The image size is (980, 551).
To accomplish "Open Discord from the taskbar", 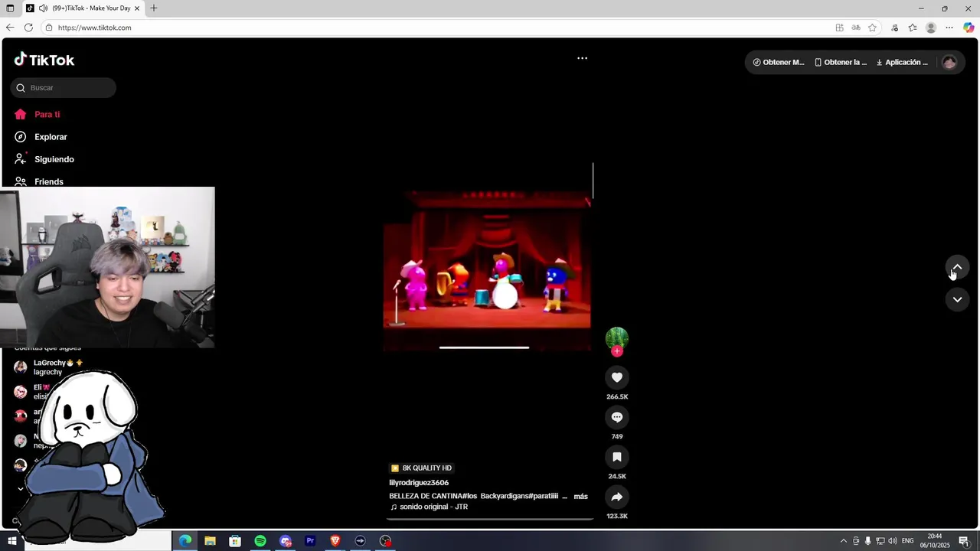I will (286, 541).
